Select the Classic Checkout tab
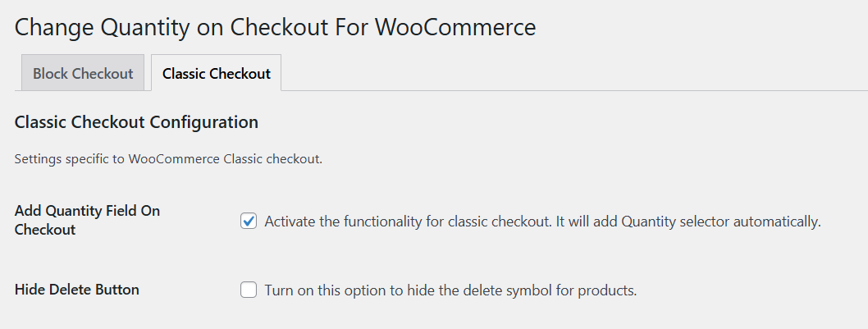Viewport: 868px width, 329px height. [x=216, y=73]
